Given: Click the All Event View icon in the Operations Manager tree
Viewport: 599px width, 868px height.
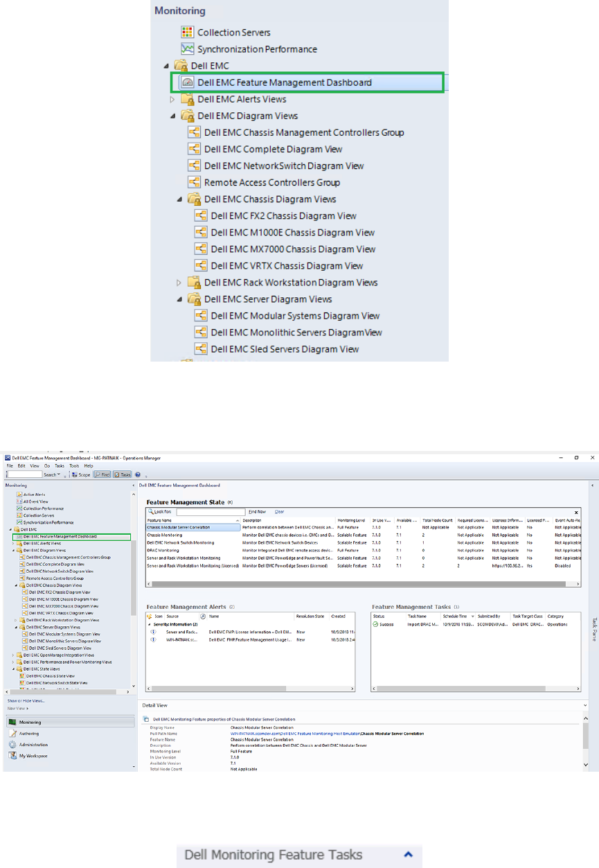Looking at the screenshot, I should 19,502.
